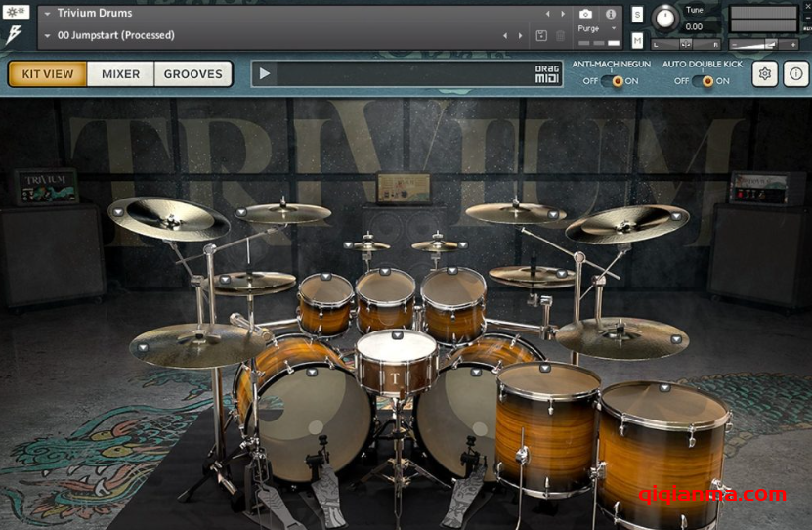Adjust the Tune knob

pos(664,19)
